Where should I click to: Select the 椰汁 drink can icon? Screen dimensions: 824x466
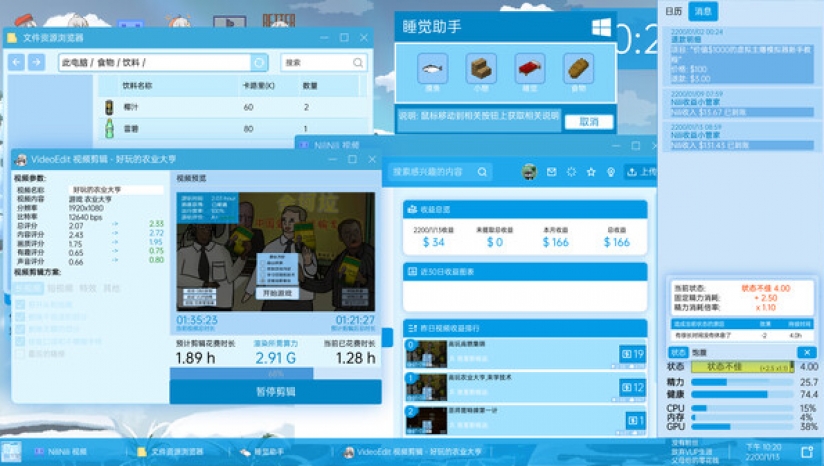click(x=109, y=107)
